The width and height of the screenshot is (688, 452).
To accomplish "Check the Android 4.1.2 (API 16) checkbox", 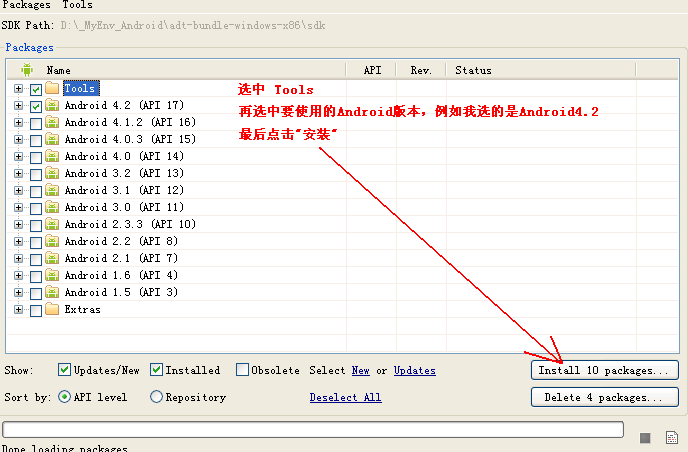I will (36, 123).
